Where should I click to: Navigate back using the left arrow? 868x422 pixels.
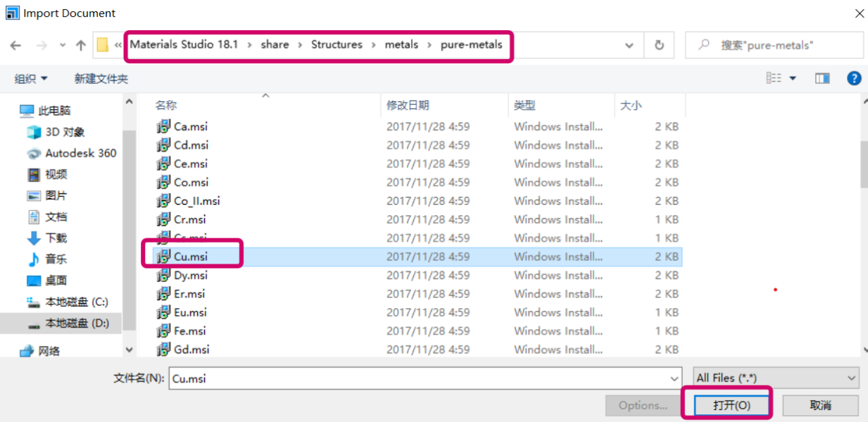click(x=15, y=44)
